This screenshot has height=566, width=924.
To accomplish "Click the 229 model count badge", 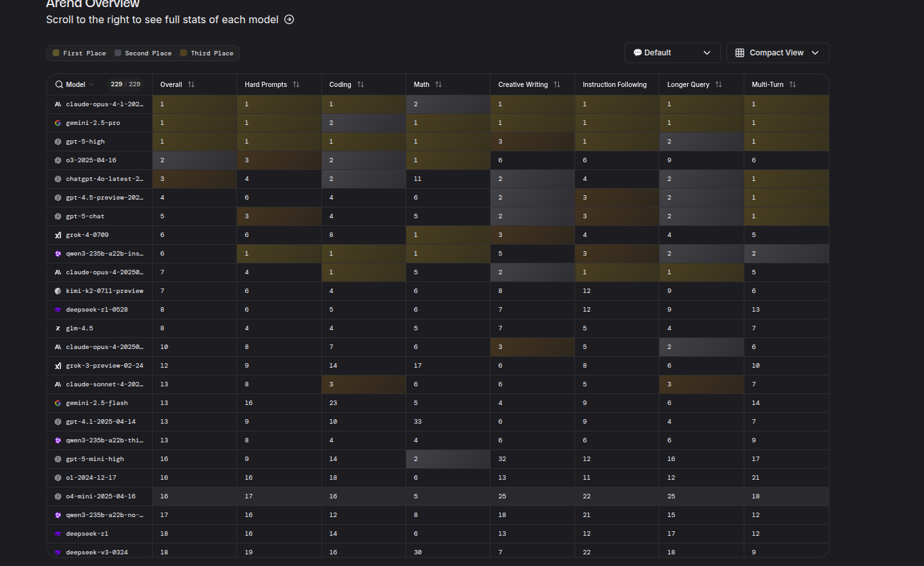I will click(126, 84).
